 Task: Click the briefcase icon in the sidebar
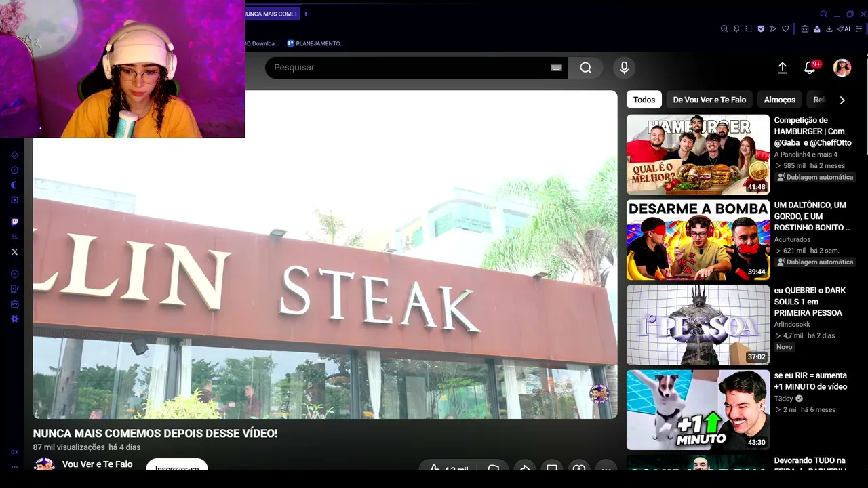coord(14,304)
